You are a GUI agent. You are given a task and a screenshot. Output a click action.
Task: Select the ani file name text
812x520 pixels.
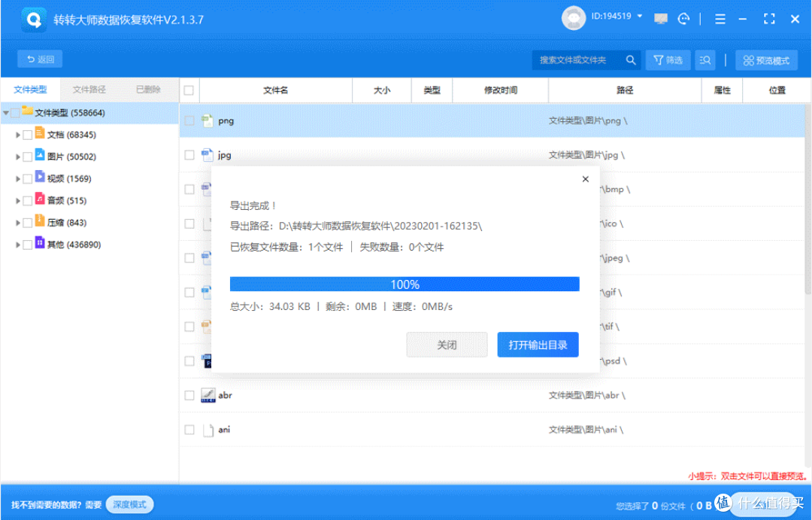224,430
